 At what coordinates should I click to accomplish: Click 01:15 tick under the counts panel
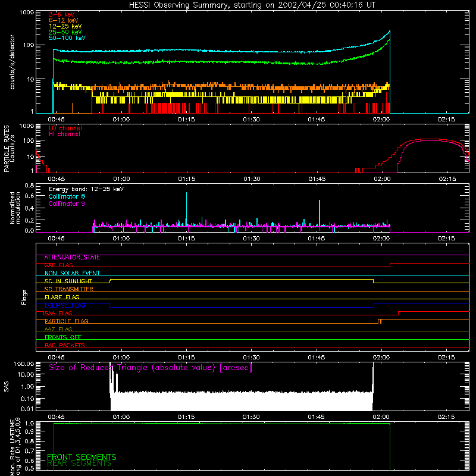(186, 120)
